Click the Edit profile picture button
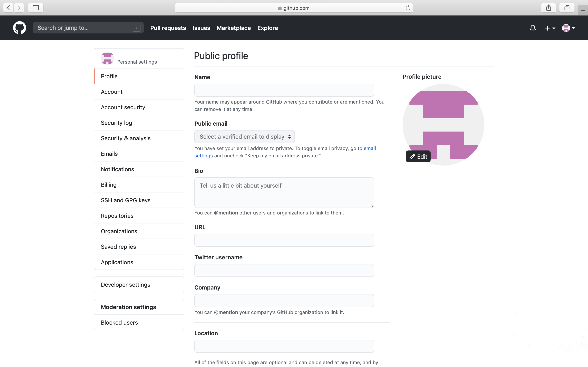This screenshot has height=367, width=588. (x=418, y=157)
